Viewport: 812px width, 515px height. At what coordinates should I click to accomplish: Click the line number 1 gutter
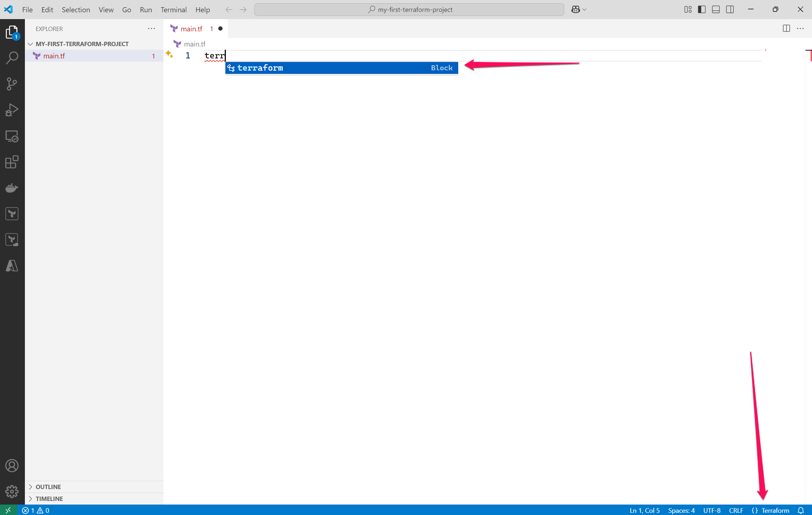[x=188, y=56]
